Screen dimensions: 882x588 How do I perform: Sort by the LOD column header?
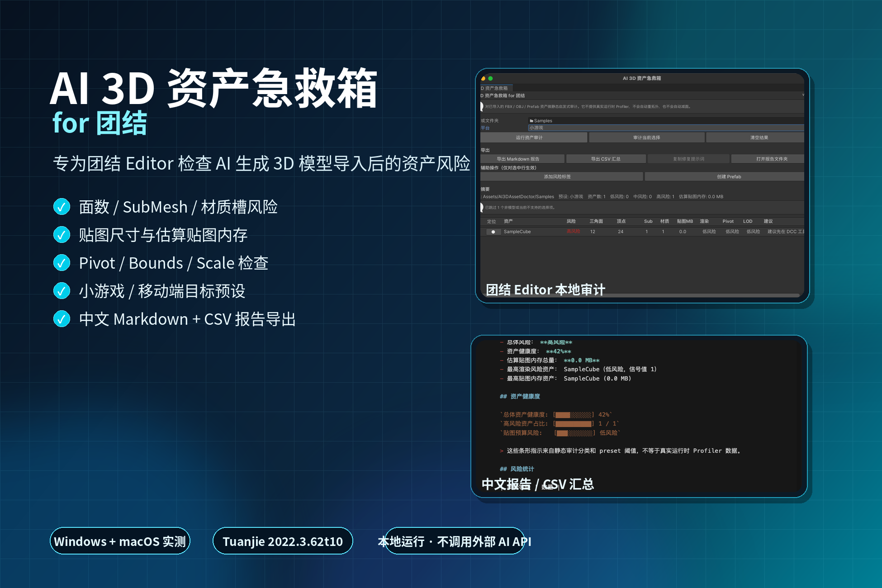(748, 221)
